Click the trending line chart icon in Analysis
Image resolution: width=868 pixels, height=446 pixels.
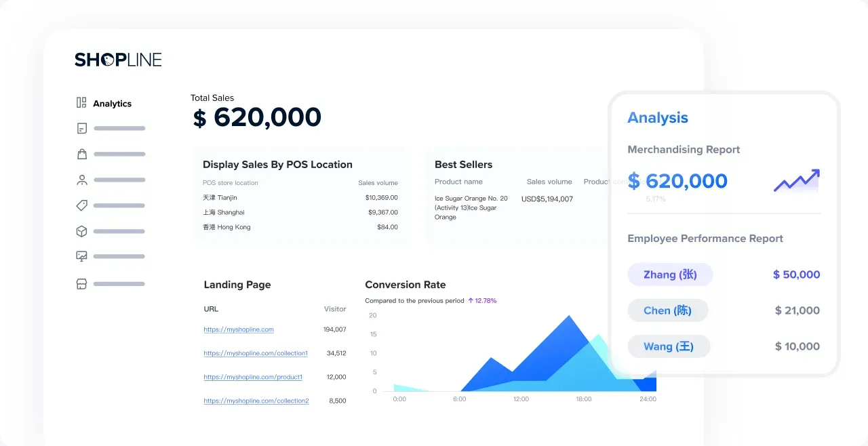coord(796,181)
